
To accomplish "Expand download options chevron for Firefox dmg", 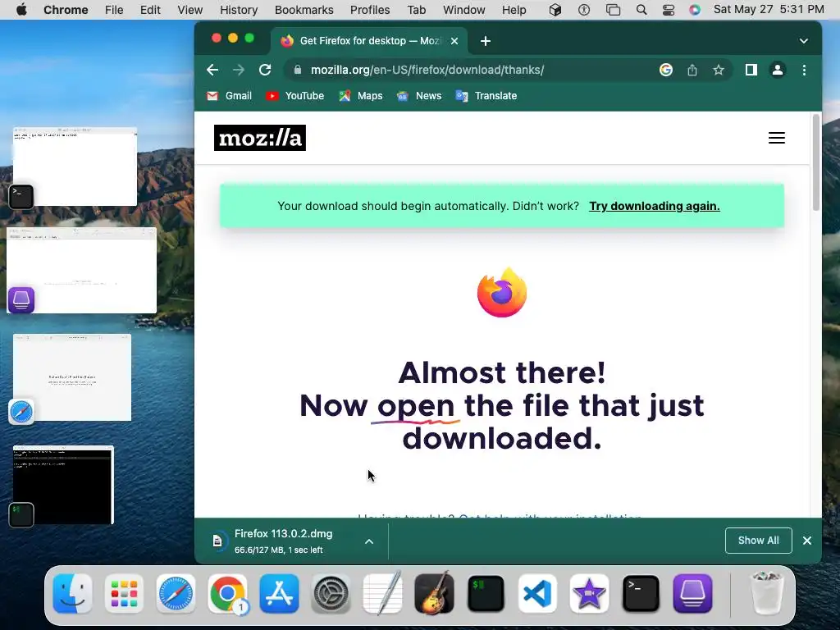I will coord(369,541).
